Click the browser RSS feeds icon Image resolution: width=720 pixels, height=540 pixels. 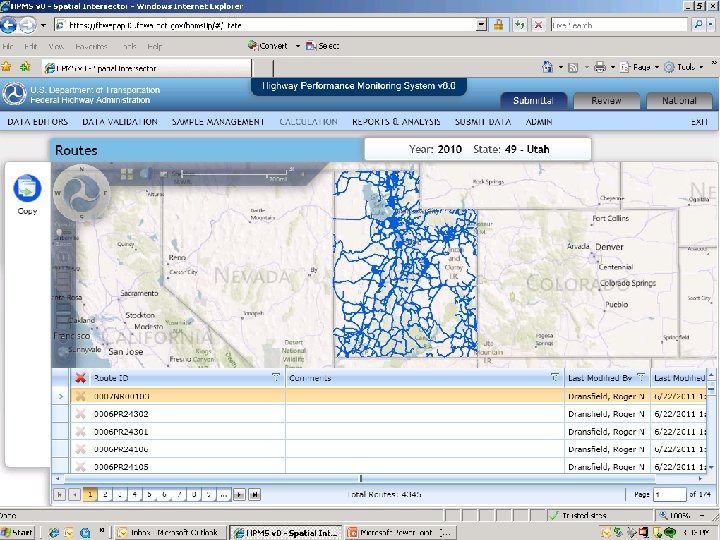pyautogui.click(x=573, y=68)
